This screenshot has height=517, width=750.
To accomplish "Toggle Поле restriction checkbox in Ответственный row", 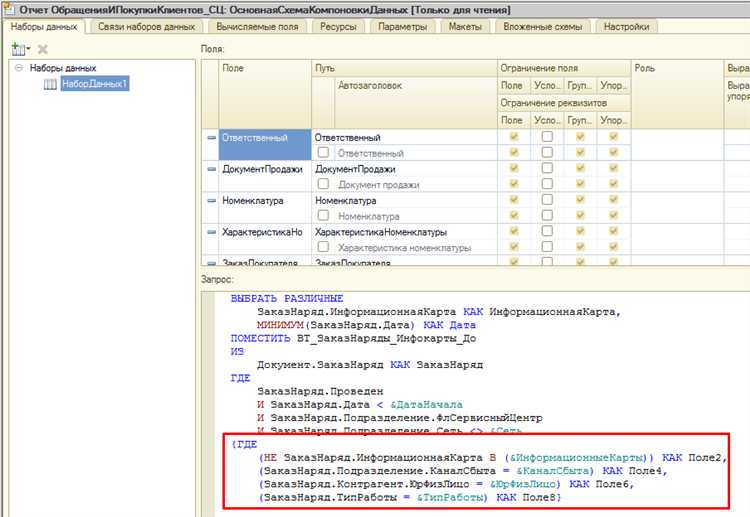I will [514, 137].
